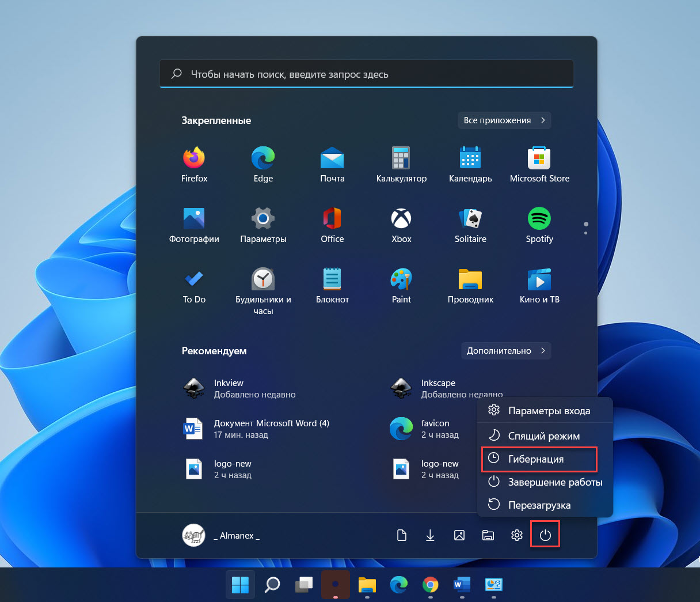Viewport: 700px width, 602px height.
Task: Click the power button icon
Action: click(545, 536)
